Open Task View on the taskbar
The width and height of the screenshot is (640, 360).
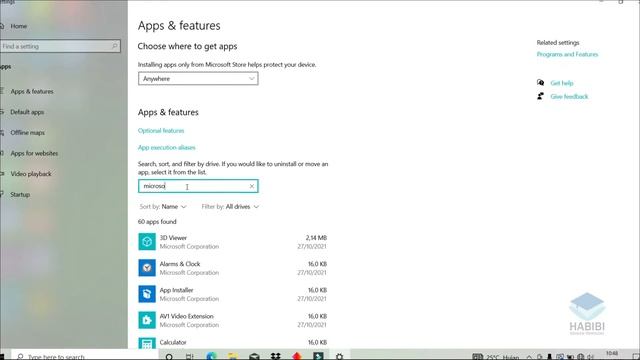(x=190, y=356)
